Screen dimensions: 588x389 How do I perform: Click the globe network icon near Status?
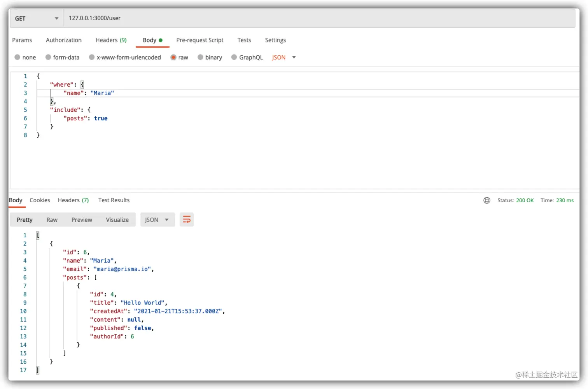[486, 200]
